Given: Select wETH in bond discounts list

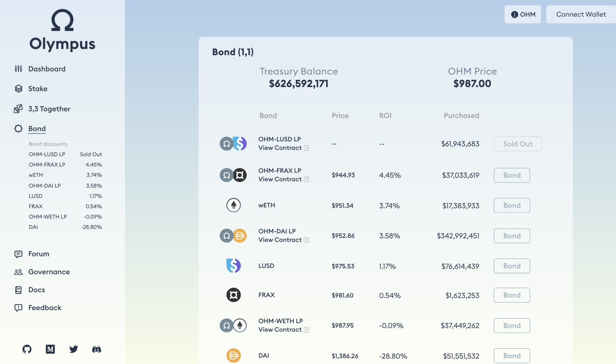Looking at the screenshot, I should [x=36, y=175].
